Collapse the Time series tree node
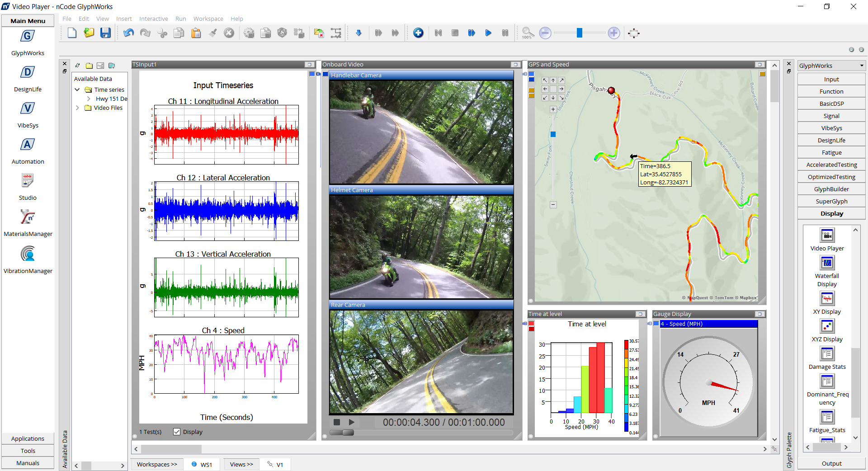 click(x=77, y=90)
